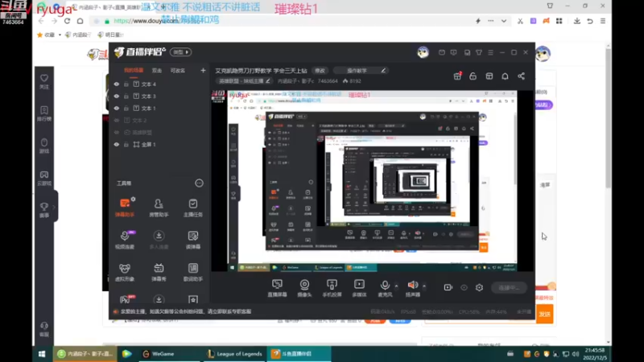
Task: Switch to the third scene tab
Action: tap(178, 71)
